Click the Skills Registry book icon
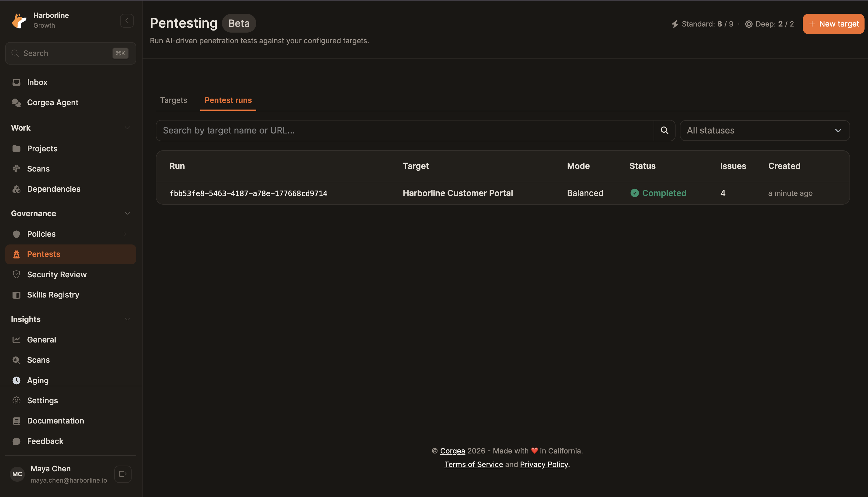 tap(16, 295)
